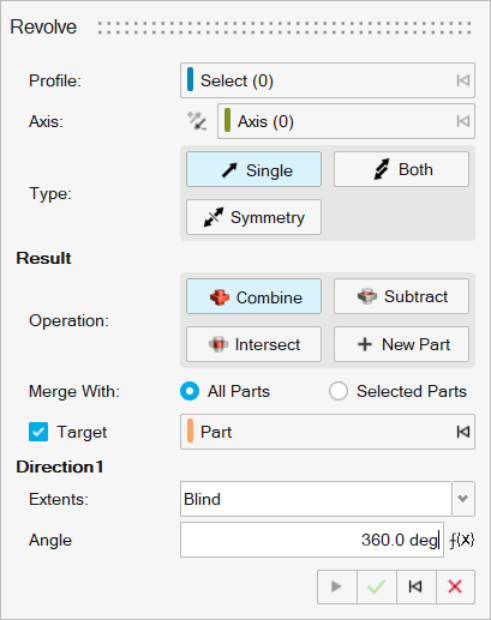Select the All Parts radio button

[190, 391]
